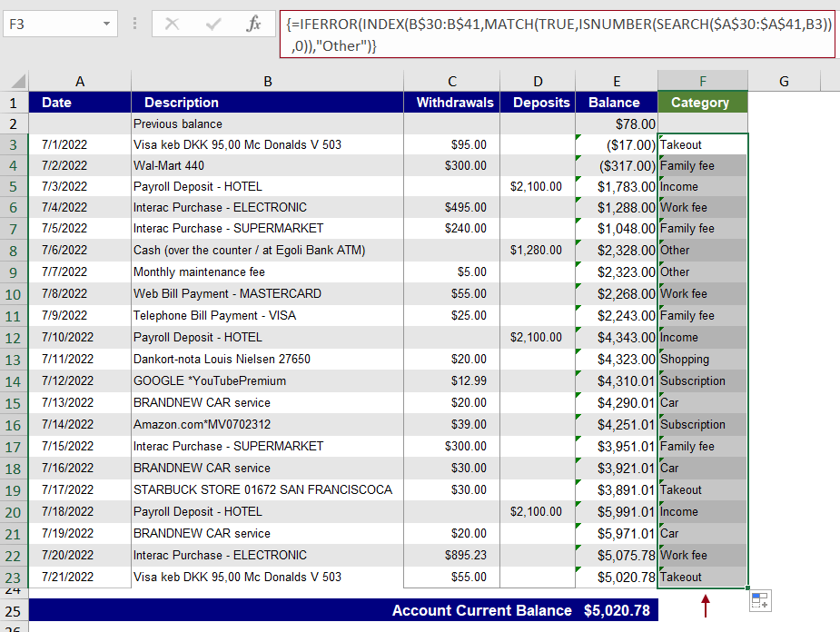The width and height of the screenshot is (840, 632).
Task: Select the Previous balance cell
Action: pyautogui.click(x=268, y=123)
